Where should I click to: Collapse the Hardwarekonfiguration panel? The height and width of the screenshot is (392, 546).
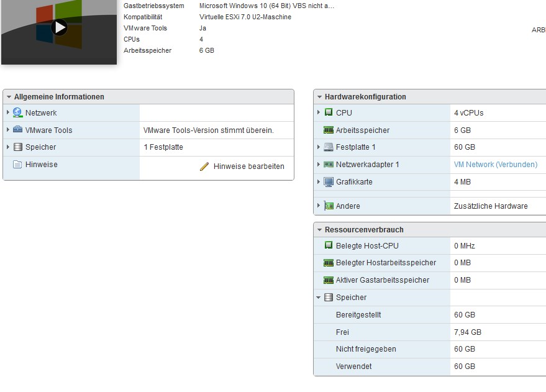(x=319, y=97)
